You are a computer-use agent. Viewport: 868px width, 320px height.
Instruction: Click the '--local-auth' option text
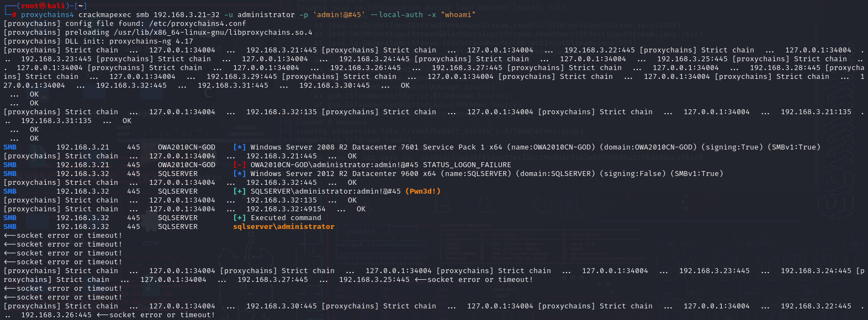click(396, 15)
